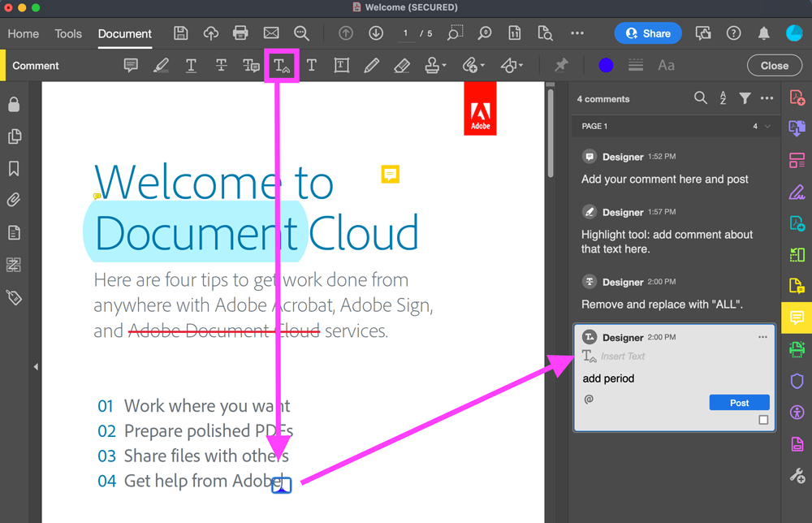Collapse the PAGE 1 comments group

click(767, 127)
